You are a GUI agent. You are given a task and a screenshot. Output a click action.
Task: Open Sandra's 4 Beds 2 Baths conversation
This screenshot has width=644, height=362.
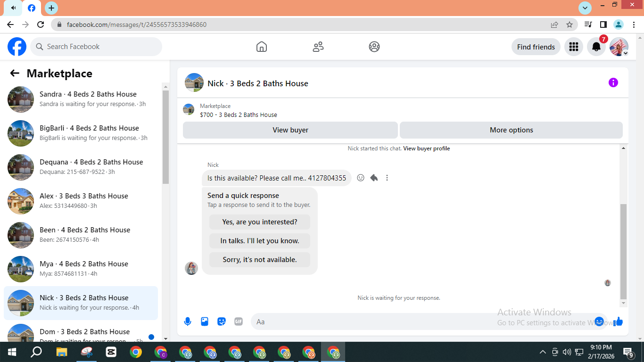tap(81, 99)
